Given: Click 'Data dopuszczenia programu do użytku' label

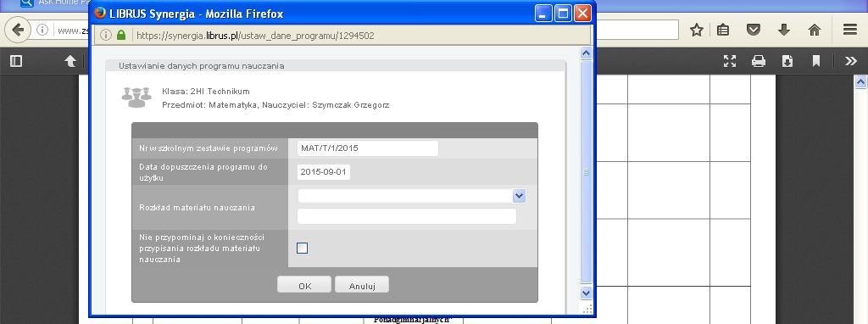Looking at the screenshot, I should 203,172.
